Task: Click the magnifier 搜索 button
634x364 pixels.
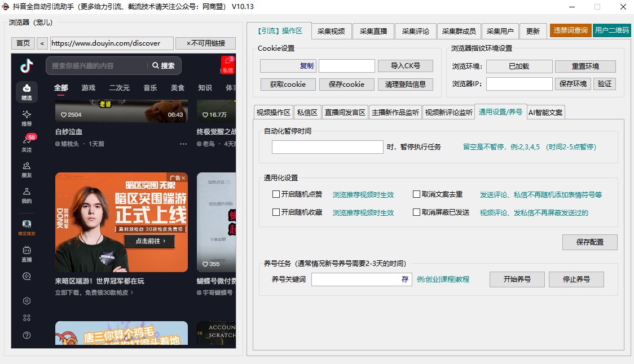Action: tap(164, 66)
